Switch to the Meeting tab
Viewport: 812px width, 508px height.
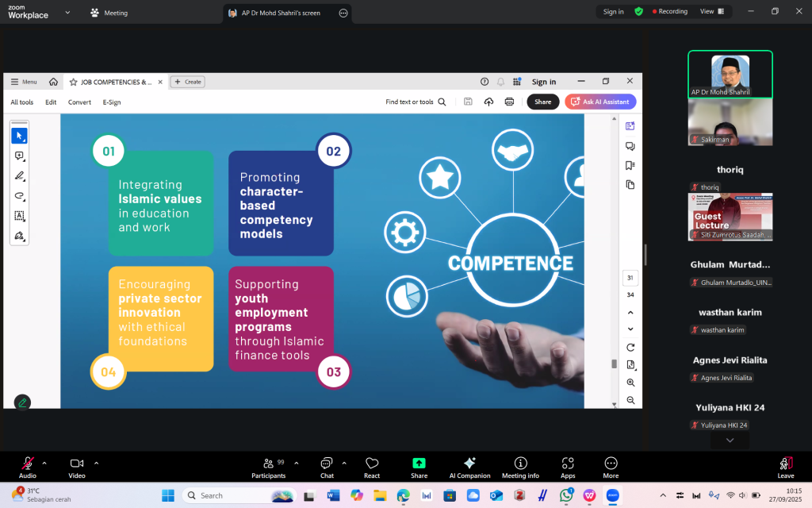click(109, 13)
